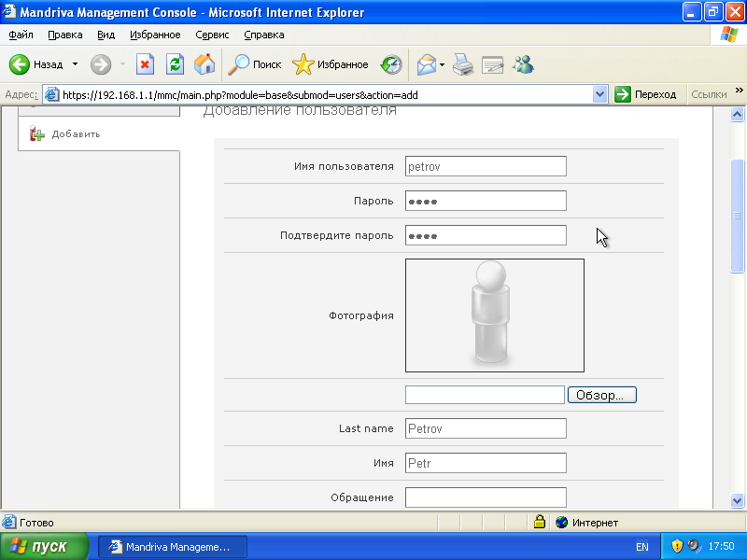This screenshot has height=560, width=747.
Task: Click the пуск Start button
Action: coord(44,546)
